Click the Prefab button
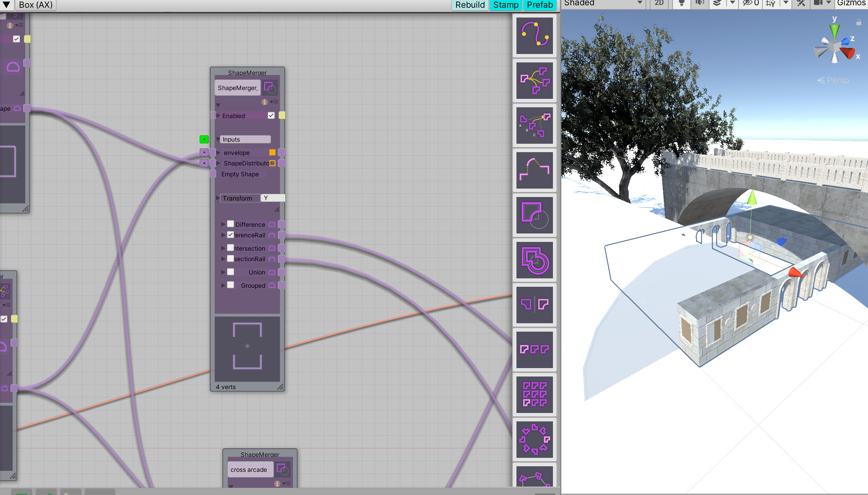 tap(540, 5)
